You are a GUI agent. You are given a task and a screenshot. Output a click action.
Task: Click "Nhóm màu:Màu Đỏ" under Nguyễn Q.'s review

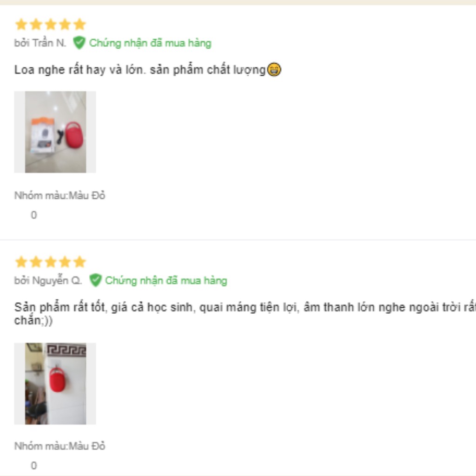tap(60, 446)
